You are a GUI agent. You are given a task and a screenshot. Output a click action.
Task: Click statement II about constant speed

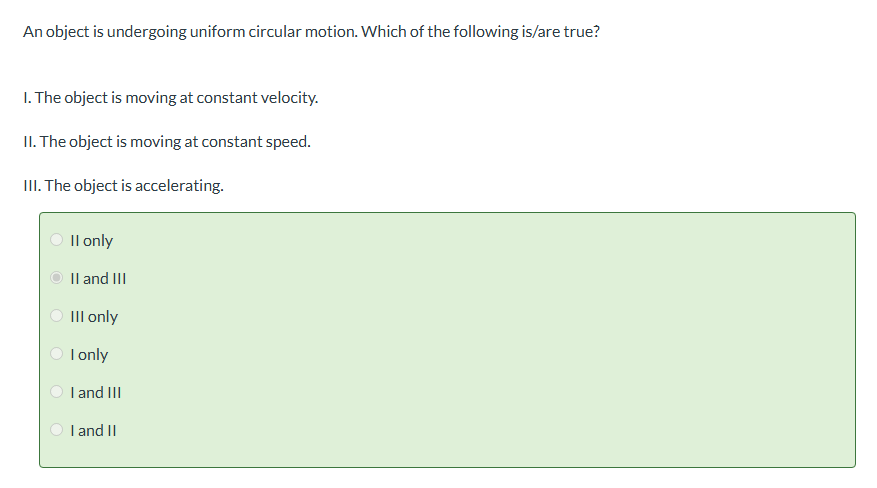pyautogui.click(x=166, y=141)
